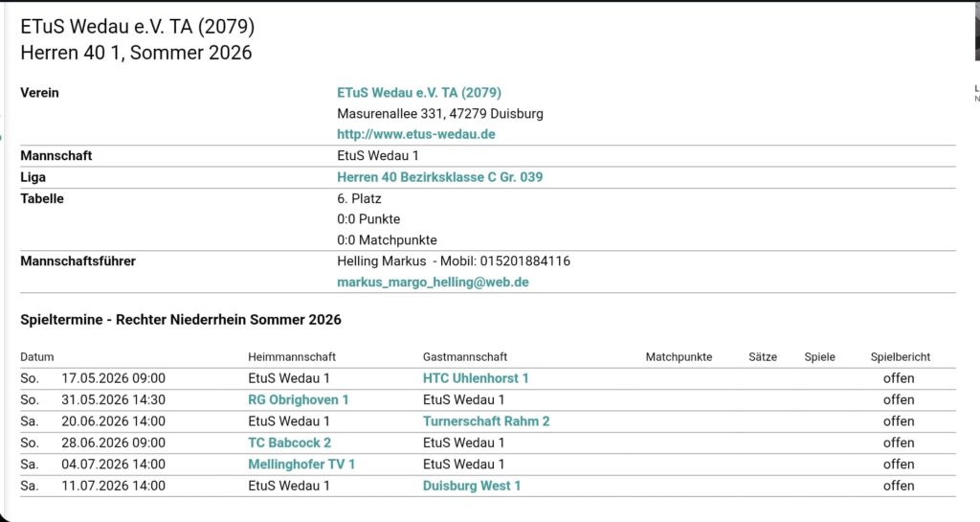
Task: Click the 'Spieltermine - Rechter Niederrhein Sommer 2026' heading
Action: [181, 319]
